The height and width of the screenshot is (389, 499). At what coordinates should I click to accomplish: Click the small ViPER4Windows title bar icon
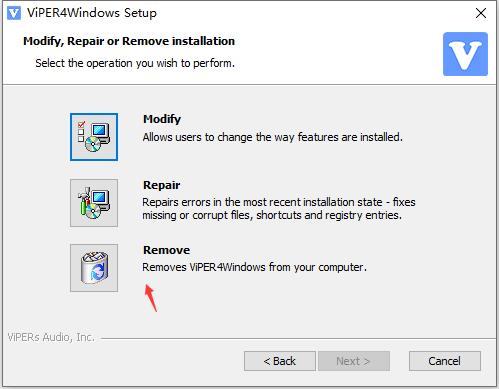(x=14, y=13)
